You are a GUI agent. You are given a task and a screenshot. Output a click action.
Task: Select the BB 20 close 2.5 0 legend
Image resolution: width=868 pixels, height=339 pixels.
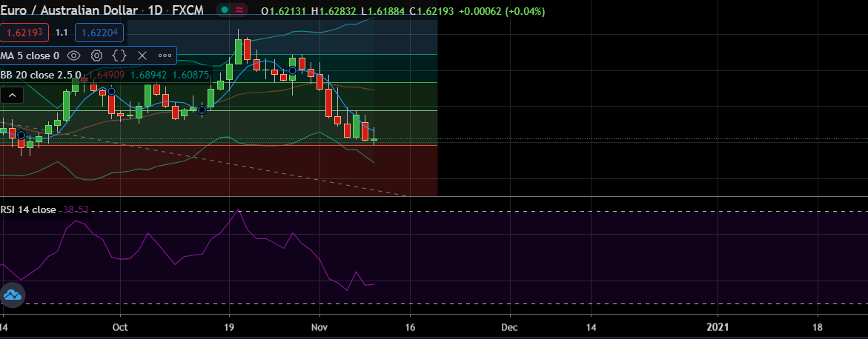coord(41,75)
